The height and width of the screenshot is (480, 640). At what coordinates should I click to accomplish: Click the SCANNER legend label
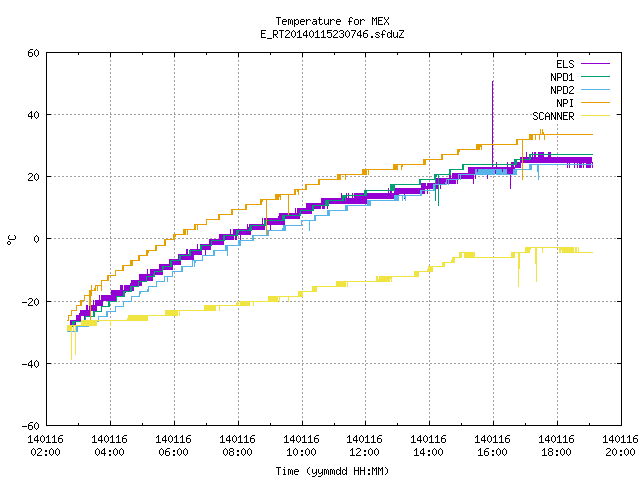(x=553, y=116)
